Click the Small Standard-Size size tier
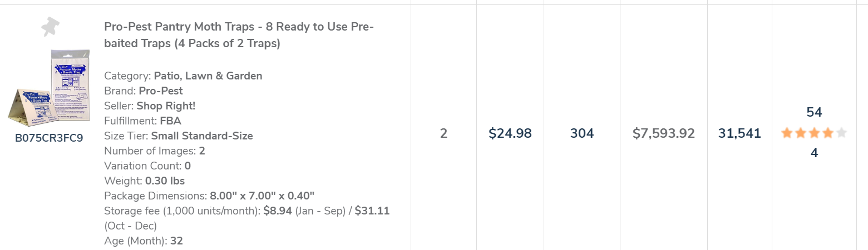The image size is (868, 250). click(202, 136)
